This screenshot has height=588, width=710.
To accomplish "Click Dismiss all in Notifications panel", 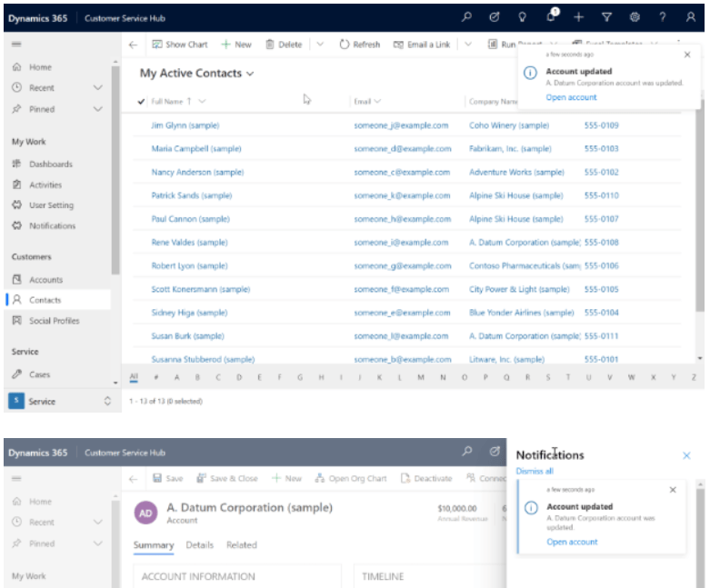I will tap(534, 471).
